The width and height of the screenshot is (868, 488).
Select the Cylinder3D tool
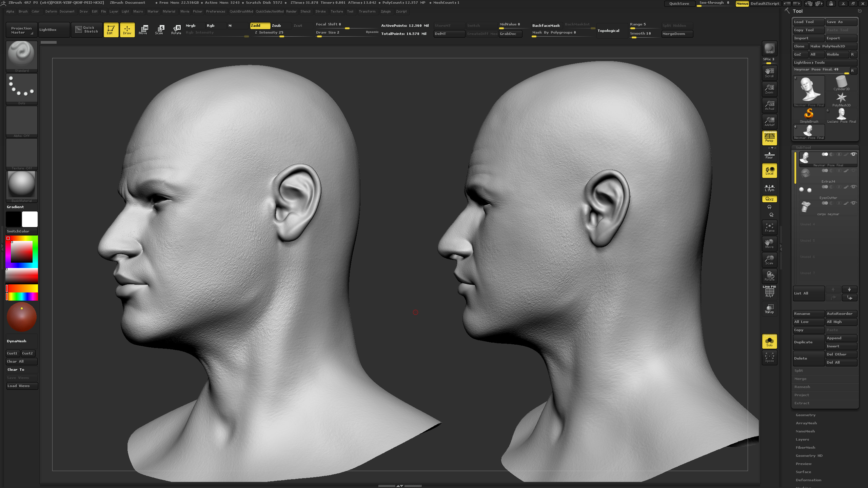[x=841, y=83]
